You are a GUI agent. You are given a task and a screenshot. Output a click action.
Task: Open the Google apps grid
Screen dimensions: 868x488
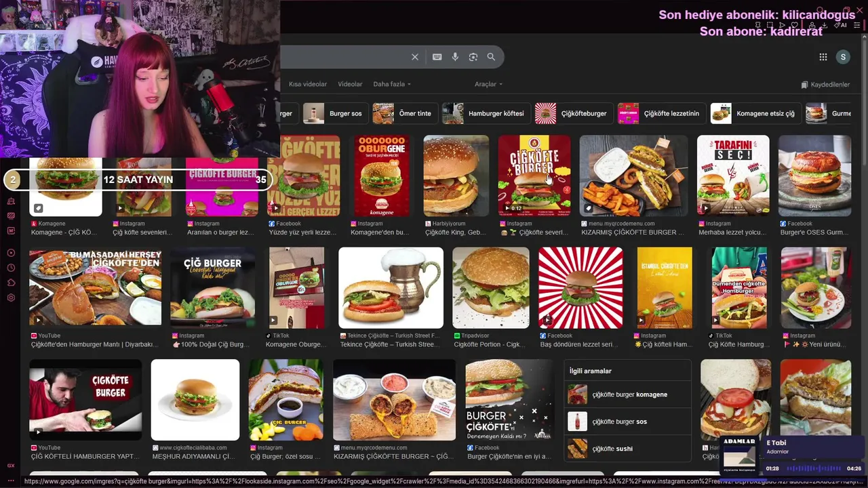click(x=823, y=57)
